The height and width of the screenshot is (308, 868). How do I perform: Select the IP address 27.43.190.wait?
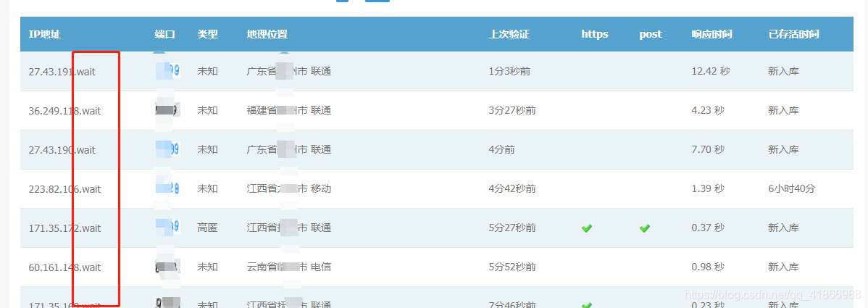pyautogui.click(x=62, y=149)
